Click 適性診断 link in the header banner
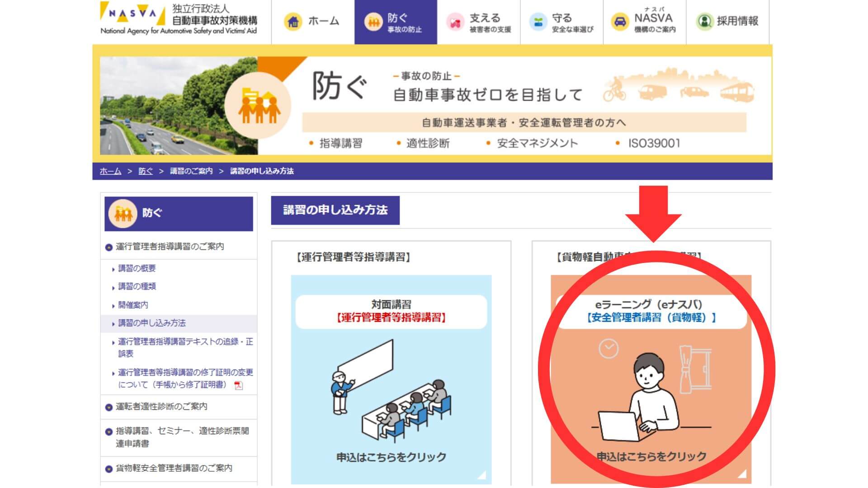This screenshot has height=488, width=868. pyautogui.click(x=428, y=143)
